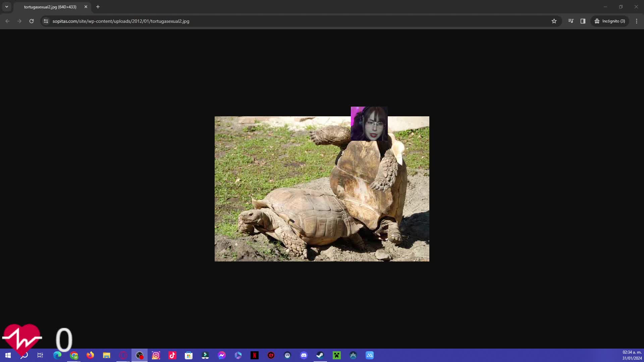The width and height of the screenshot is (644, 362).
Task: Close the tortugasexual2.jpg tab
Action: [86, 7]
